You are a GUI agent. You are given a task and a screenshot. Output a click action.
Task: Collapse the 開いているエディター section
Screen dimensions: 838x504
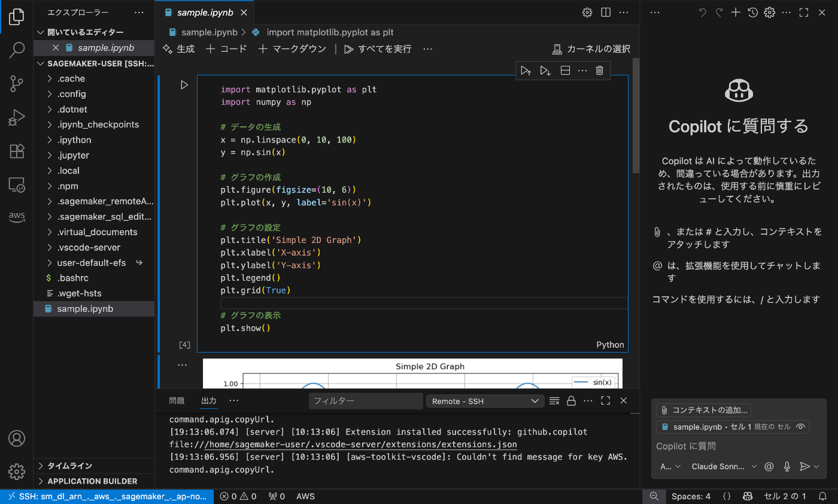click(x=94, y=32)
